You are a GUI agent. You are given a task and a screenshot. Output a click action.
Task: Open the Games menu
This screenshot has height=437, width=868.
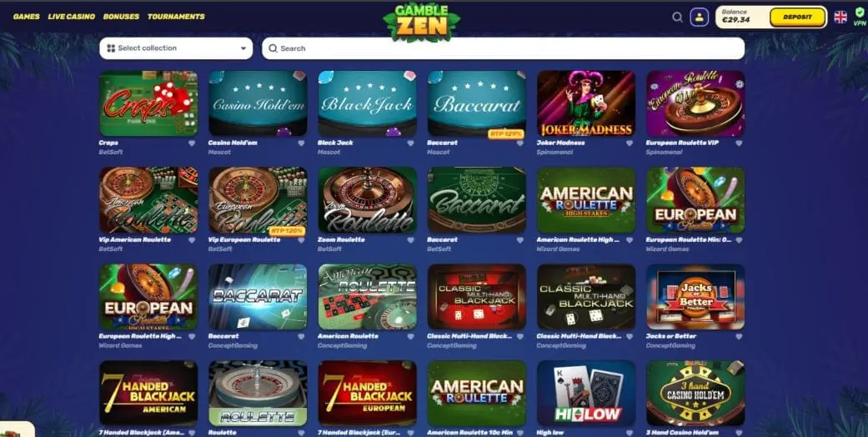click(27, 17)
